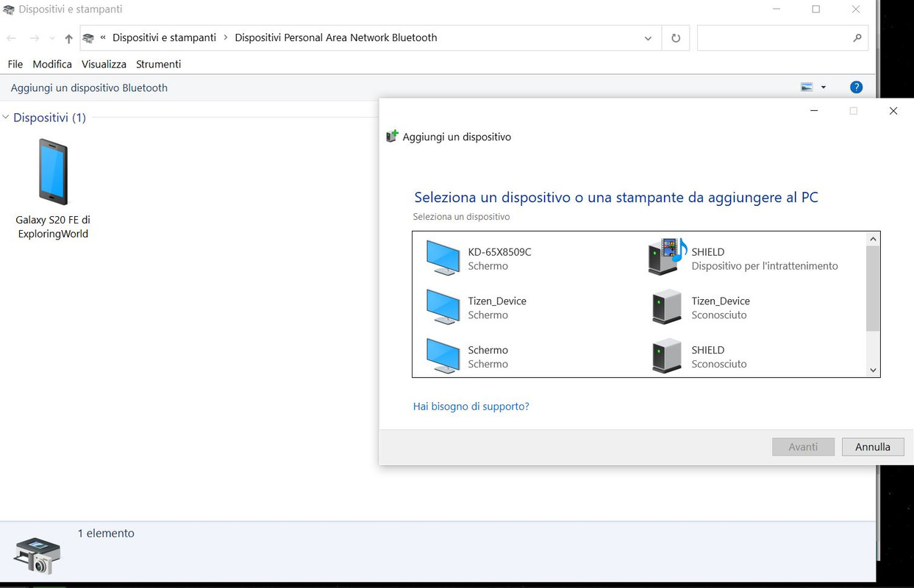Open the Strumenti menu
Screen dimensions: 914x588
pyautogui.click(x=158, y=64)
